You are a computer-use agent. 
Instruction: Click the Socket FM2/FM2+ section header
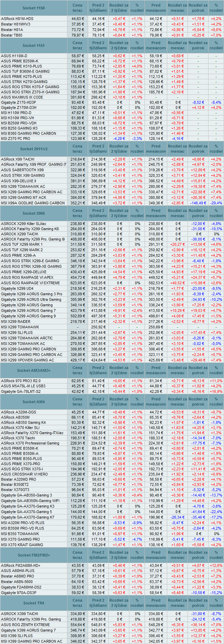[34, 555]
